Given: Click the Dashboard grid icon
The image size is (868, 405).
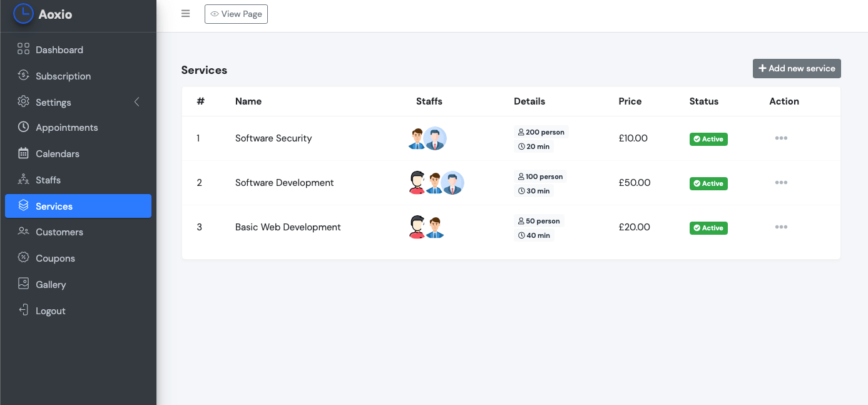Looking at the screenshot, I should 23,49.
